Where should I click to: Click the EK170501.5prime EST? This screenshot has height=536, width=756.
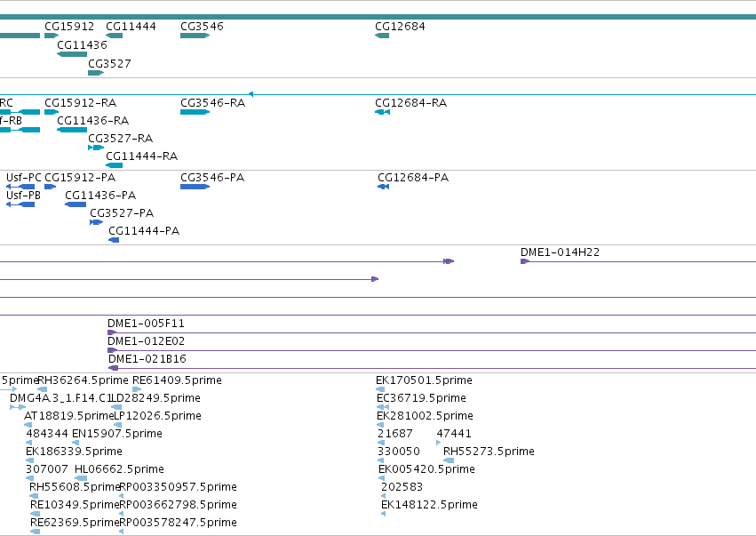tap(380, 389)
